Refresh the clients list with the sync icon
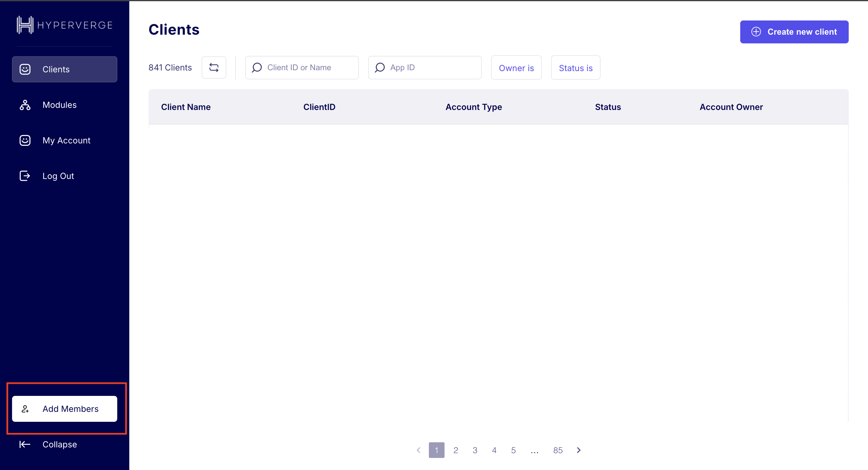The width and height of the screenshot is (868, 470). pos(214,67)
